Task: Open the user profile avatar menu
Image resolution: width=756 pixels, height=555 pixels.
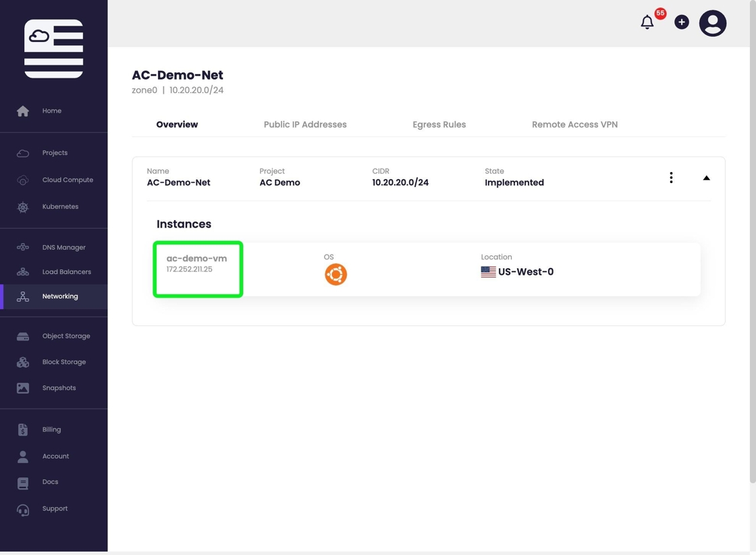Action: pos(712,23)
